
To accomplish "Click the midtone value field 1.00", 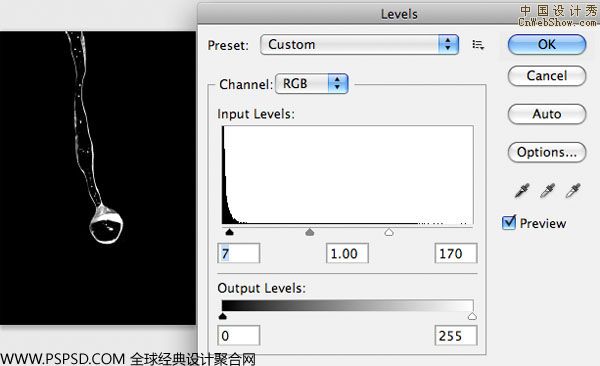I will click(x=347, y=253).
